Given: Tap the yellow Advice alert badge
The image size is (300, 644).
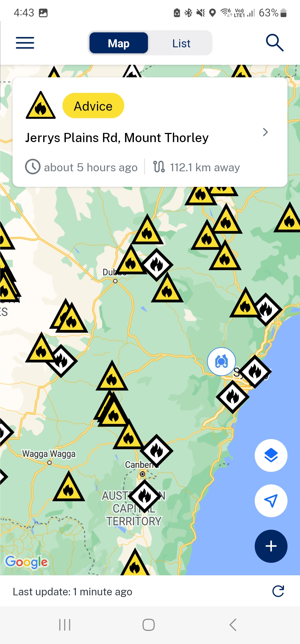Looking at the screenshot, I should (x=93, y=106).
